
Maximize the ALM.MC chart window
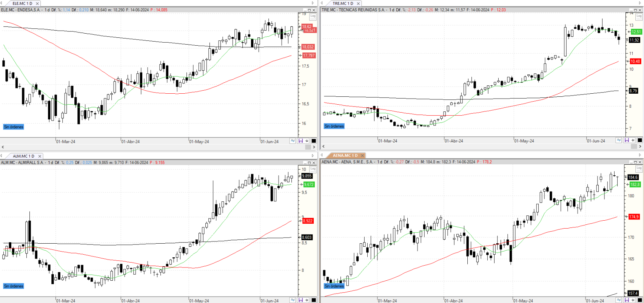(309, 162)
